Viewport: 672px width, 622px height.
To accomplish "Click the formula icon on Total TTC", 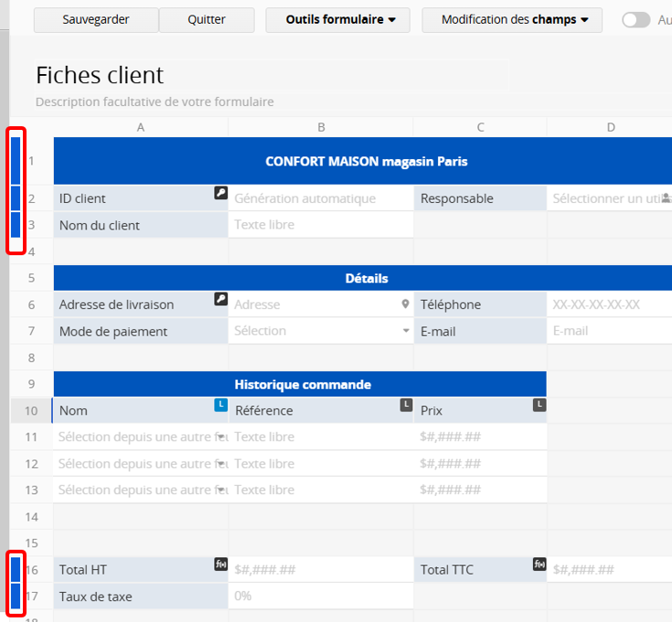I will (539, 564).
